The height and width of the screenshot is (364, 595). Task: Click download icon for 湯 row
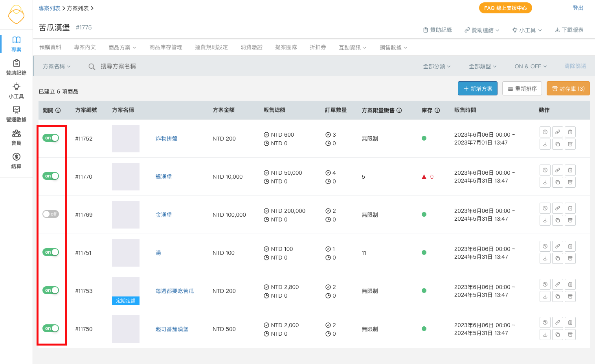click(x=545, y=258)
